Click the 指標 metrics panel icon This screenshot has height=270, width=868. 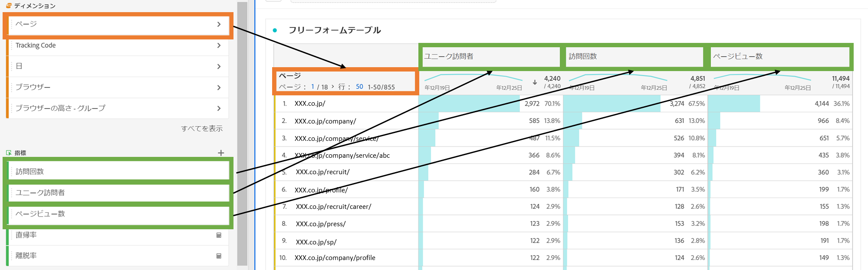pos(9,153)
